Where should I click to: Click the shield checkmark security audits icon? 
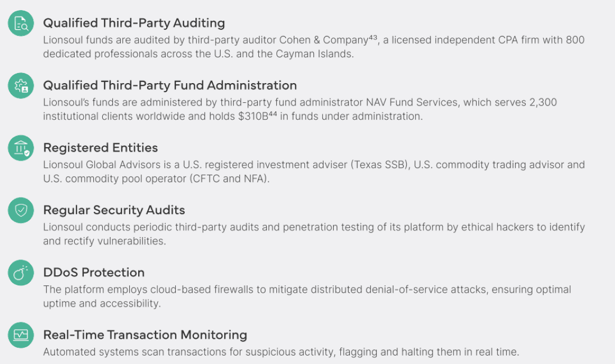(21, 210)
